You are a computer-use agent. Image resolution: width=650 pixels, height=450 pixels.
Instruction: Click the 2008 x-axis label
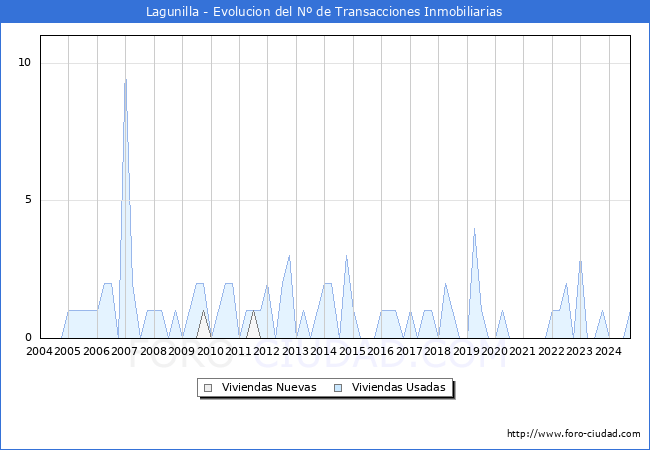pos(153,351)
